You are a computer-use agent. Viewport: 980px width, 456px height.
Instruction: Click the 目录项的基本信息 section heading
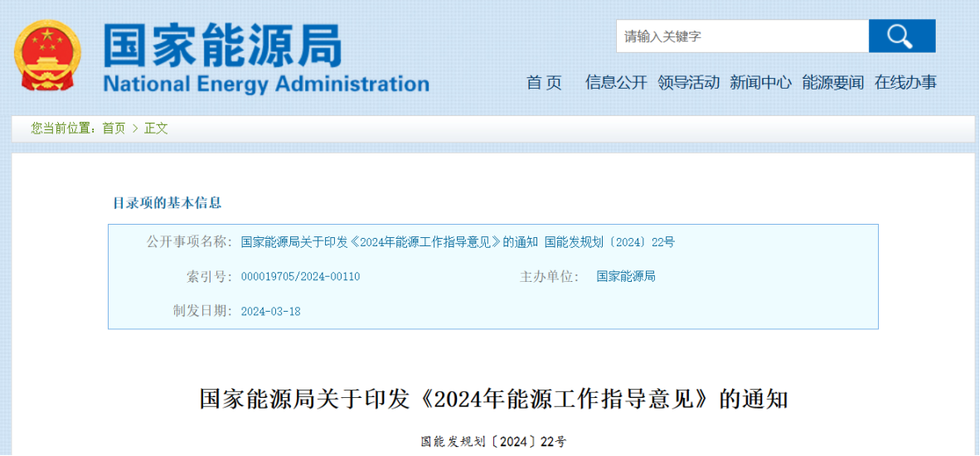pos(167,202)
